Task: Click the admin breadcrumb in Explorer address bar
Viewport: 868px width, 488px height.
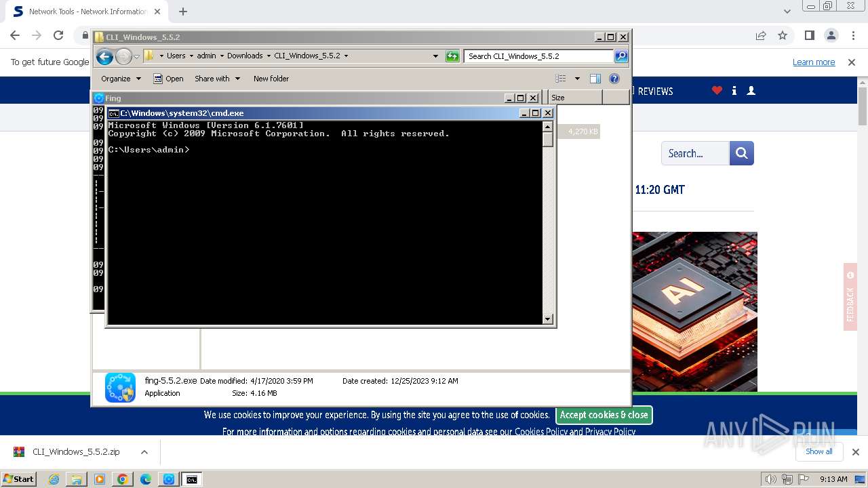Action: click(206, 56)
